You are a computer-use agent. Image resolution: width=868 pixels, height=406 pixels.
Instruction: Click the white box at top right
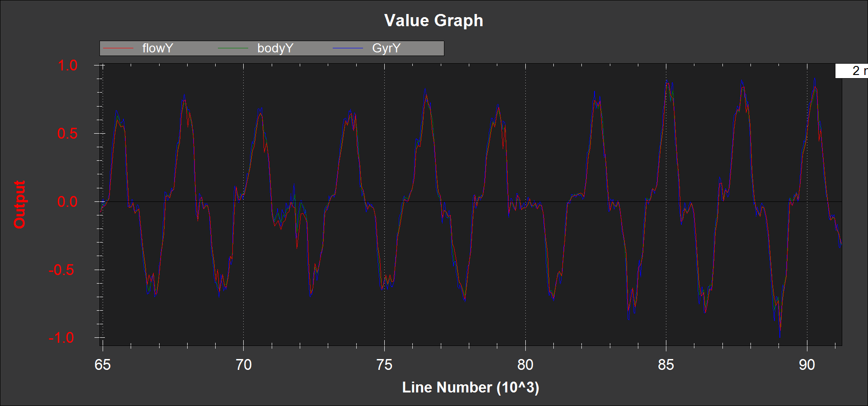(851, 71)
